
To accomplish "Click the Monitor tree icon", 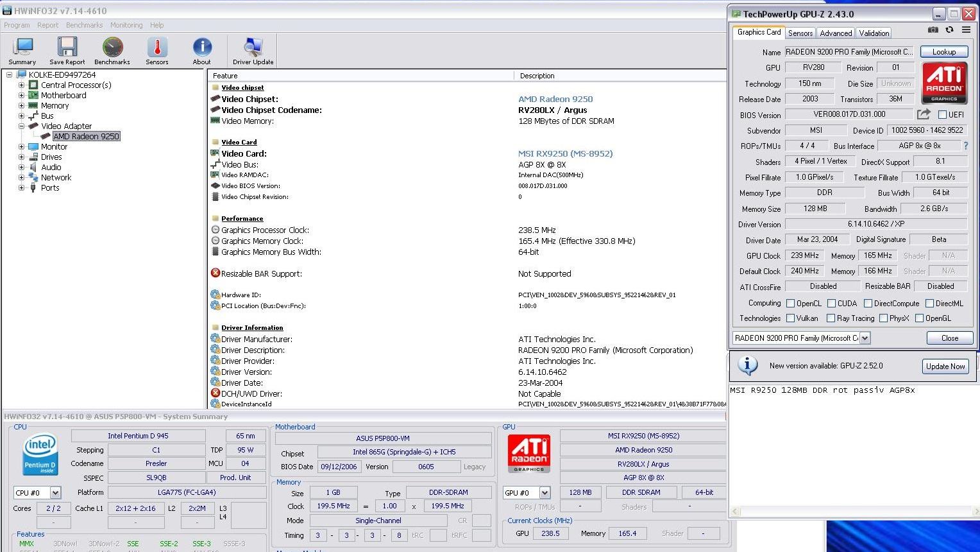I will 33,146.
